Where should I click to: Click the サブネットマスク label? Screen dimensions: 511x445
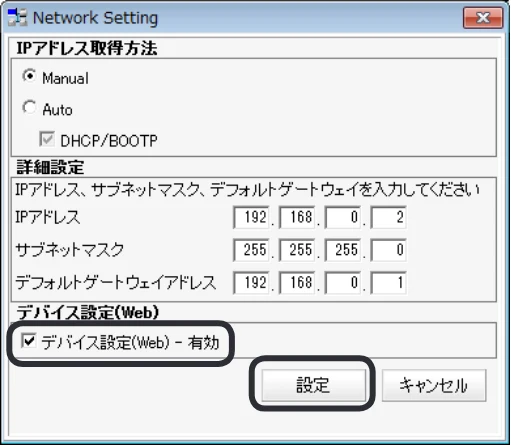pyautogui.click(x=70, y=250)
